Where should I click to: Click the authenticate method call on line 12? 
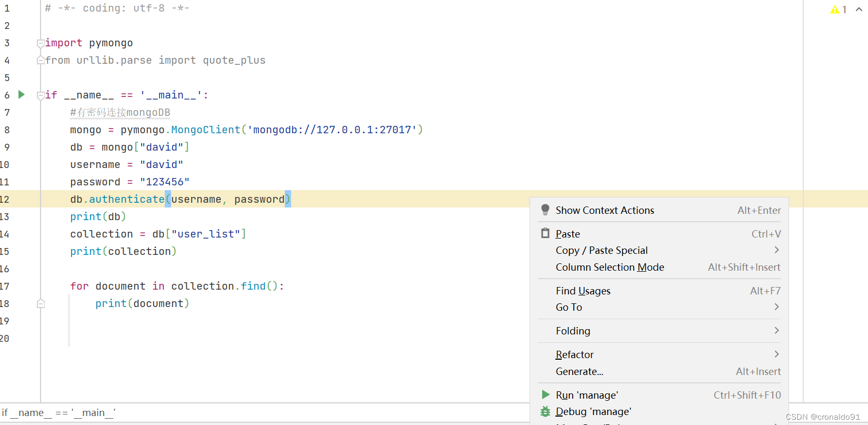[x=126, y=199]
